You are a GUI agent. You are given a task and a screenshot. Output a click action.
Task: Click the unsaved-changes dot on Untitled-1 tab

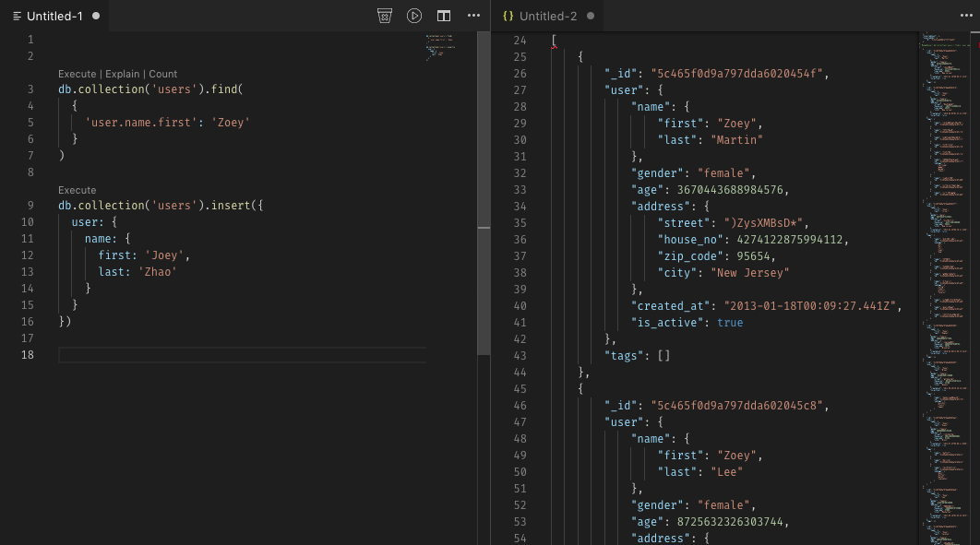pyautogui.click(x=97, y=16)
